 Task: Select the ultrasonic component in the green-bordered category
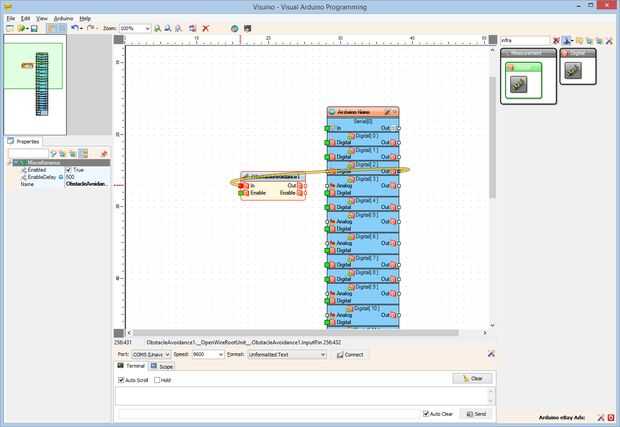pyautogui.click(x=518, y=85)
